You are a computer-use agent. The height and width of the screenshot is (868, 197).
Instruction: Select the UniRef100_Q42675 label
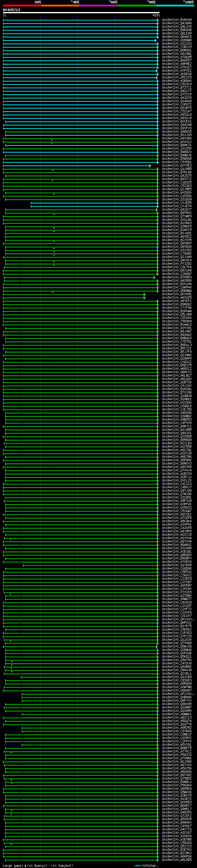pos(177,176)
